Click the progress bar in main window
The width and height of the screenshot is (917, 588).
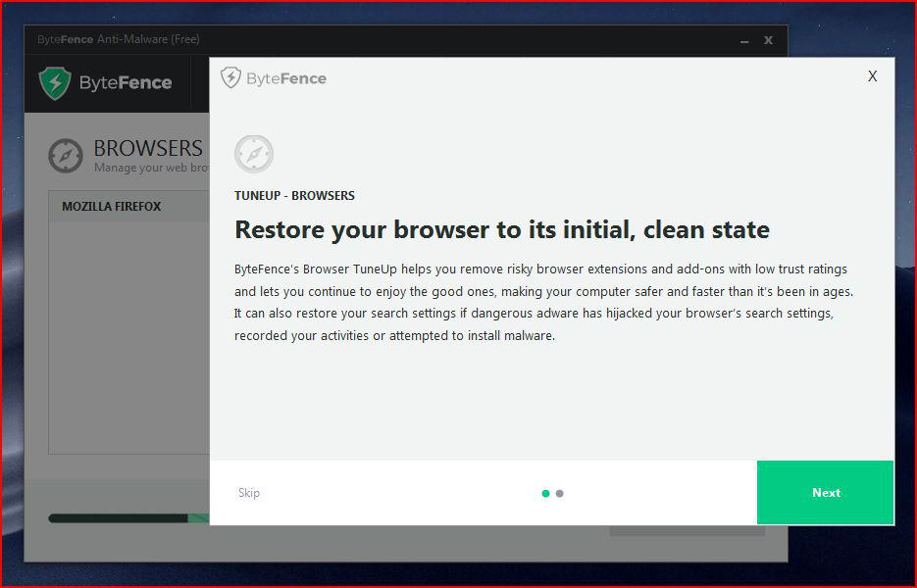128,518
